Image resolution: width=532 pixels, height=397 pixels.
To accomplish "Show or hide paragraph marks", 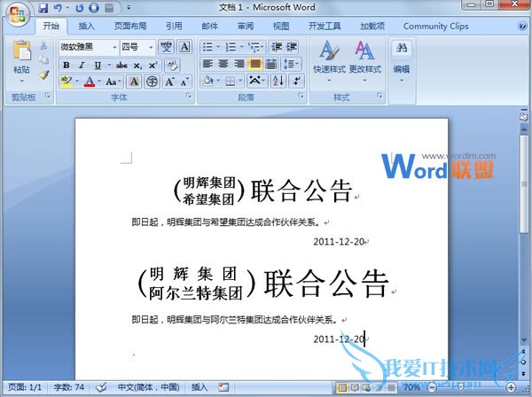I will (296, 81).
